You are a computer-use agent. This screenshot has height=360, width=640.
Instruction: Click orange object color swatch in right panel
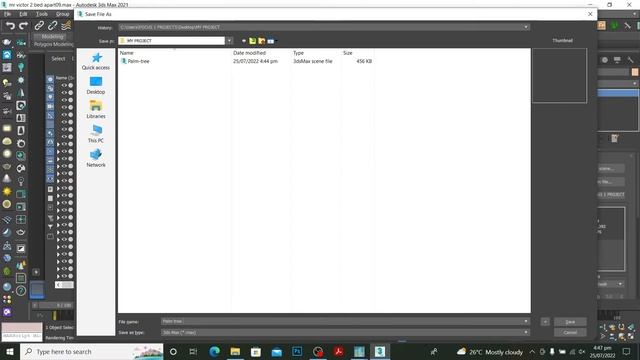coord(635,72)
